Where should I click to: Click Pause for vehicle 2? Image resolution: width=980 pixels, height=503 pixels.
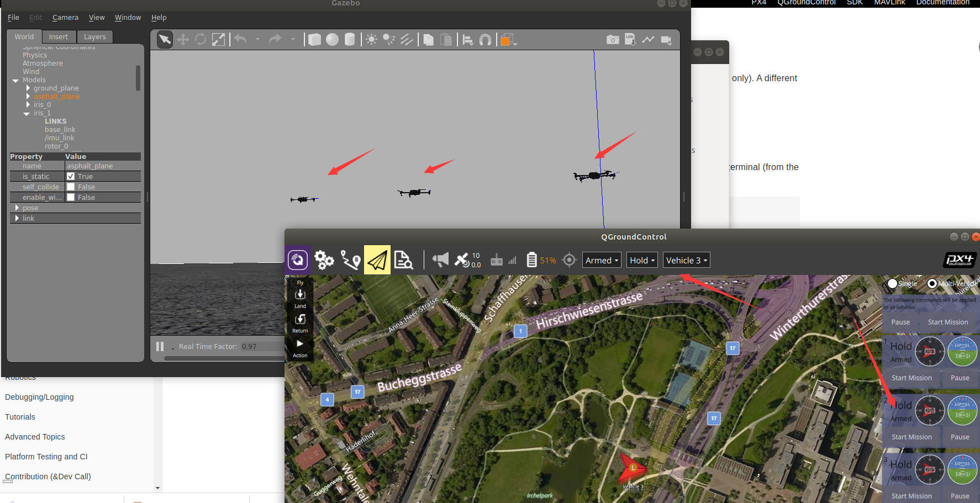(960, 437)
